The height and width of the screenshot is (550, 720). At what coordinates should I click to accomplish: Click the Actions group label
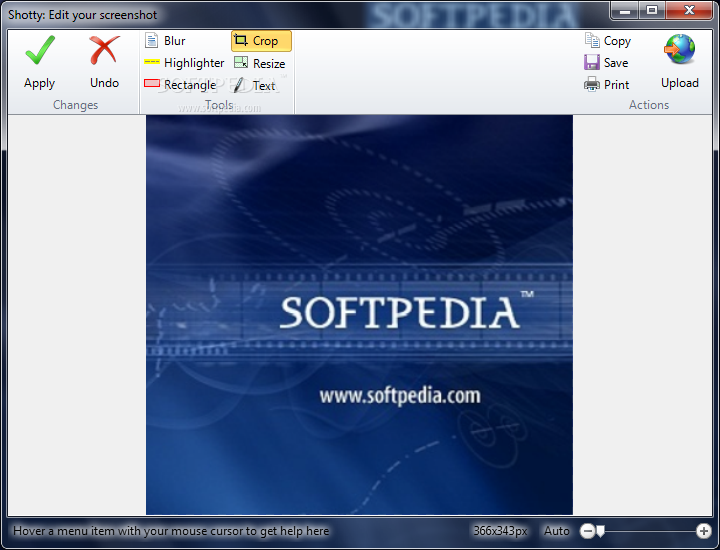pos(649,105)
